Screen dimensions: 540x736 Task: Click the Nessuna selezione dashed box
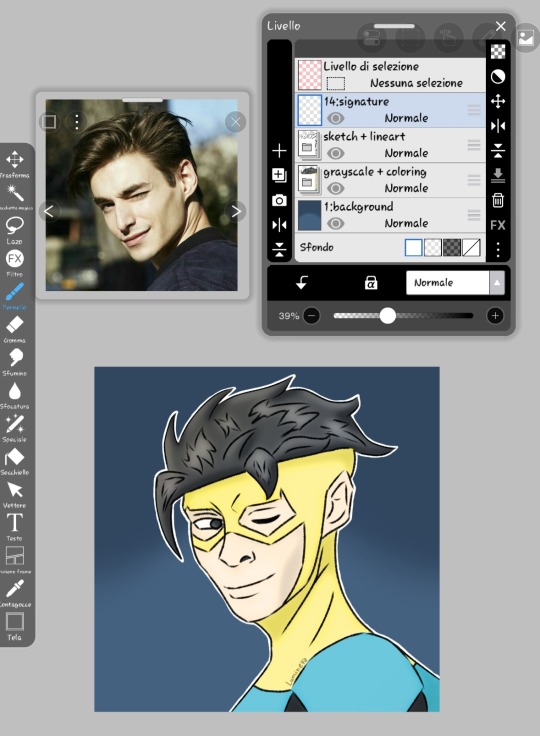(x=335, y=84)
